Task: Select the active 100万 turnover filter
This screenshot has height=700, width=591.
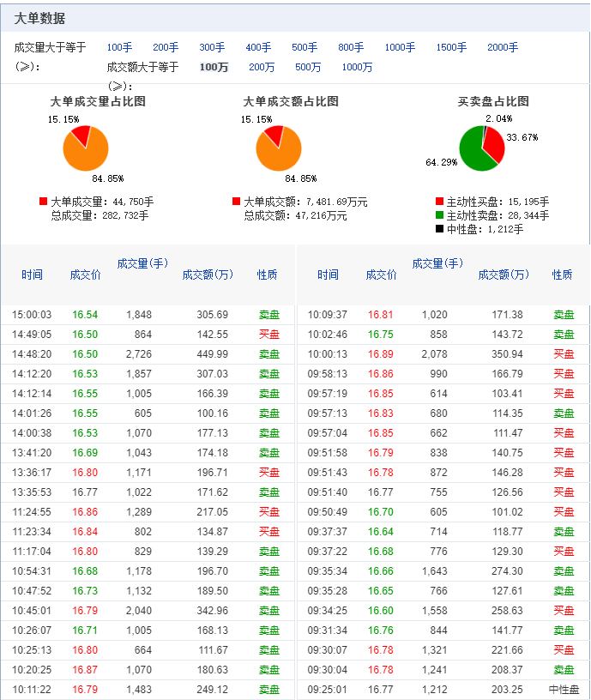Action: click(214, 67)
